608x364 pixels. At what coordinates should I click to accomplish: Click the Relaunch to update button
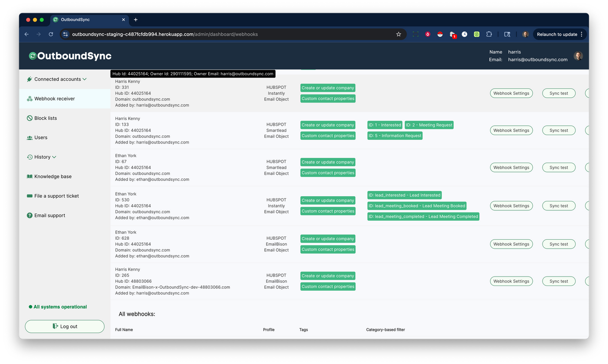557,34
